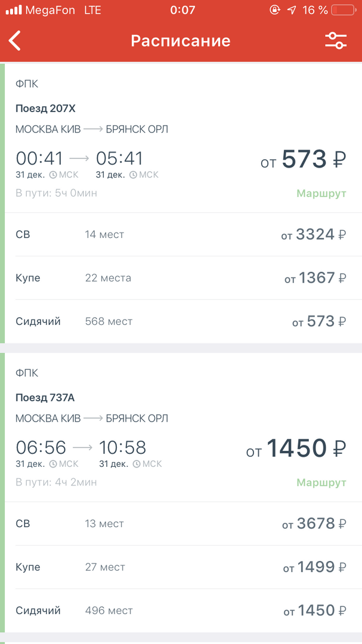Image resolution: width=362 pixels, height=644 pixels.
Task: Tap clock icon under 10:58 arrival
Action: tap(136, 464)
